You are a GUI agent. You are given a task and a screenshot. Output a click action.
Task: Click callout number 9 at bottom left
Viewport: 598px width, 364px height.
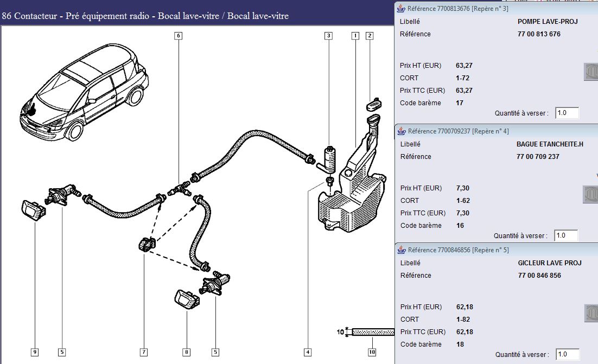[x=35, y=352]
